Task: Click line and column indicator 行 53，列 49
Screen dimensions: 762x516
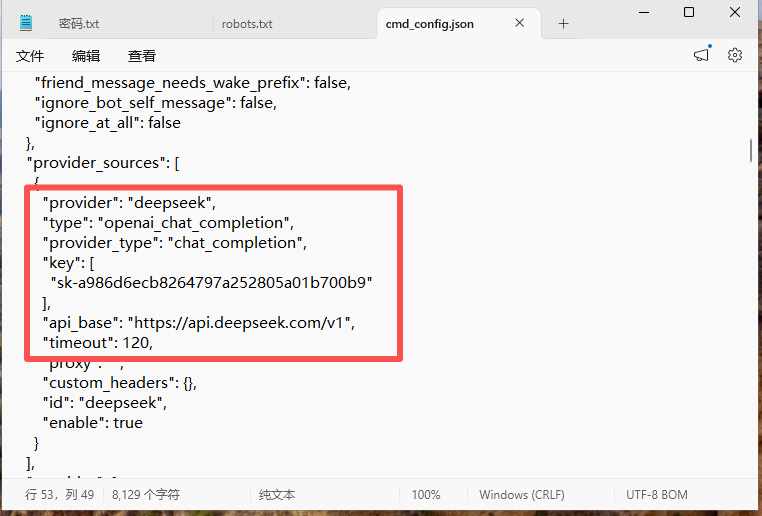Action: (x=59, y=495)
